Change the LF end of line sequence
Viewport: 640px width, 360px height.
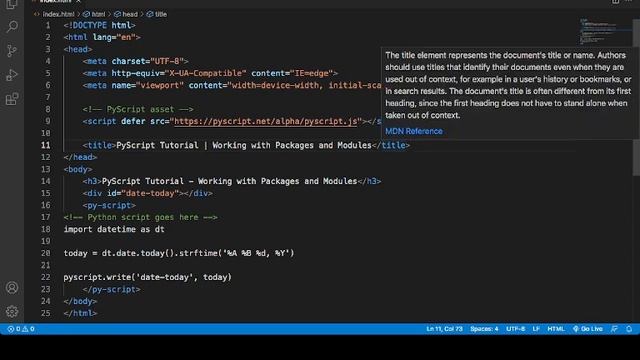pyautogui.click(x=536, y=329)
